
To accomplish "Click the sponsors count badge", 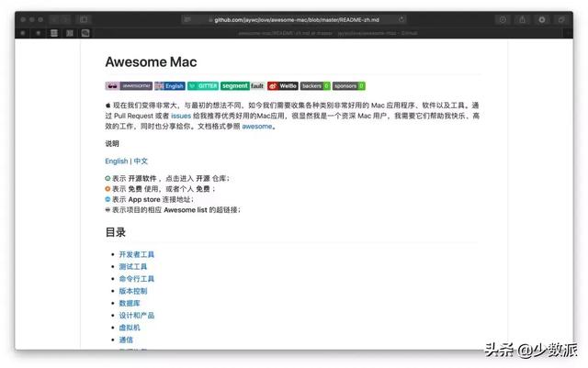I will point(349,86).
